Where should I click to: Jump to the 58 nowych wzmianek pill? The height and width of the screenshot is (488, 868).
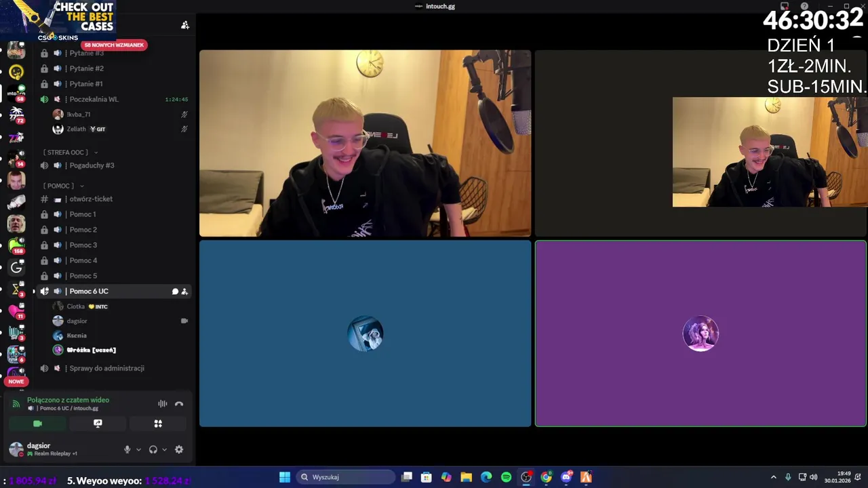(x=114, y=45)
